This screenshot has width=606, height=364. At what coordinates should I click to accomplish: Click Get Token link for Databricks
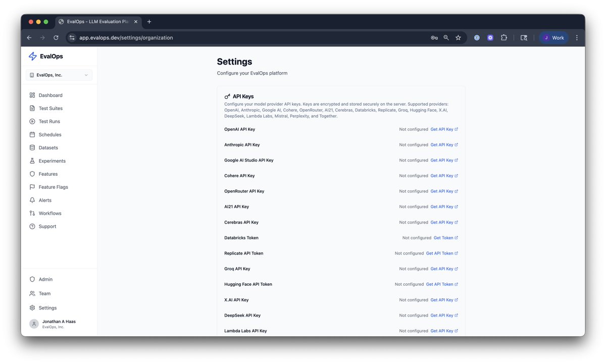[x=446, y=238]
